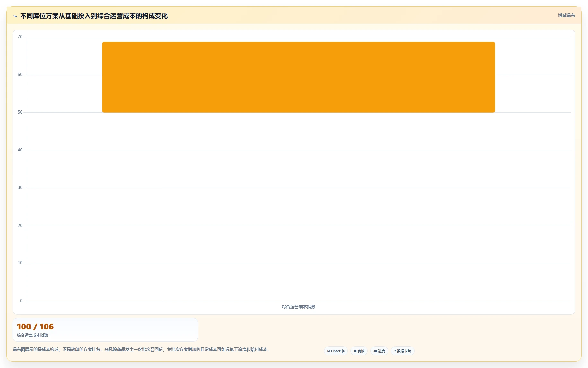The image size is (588, 368).
Task: Click the 综合运营成本指数 caption under 100 / 106
Action: [32, 335]
